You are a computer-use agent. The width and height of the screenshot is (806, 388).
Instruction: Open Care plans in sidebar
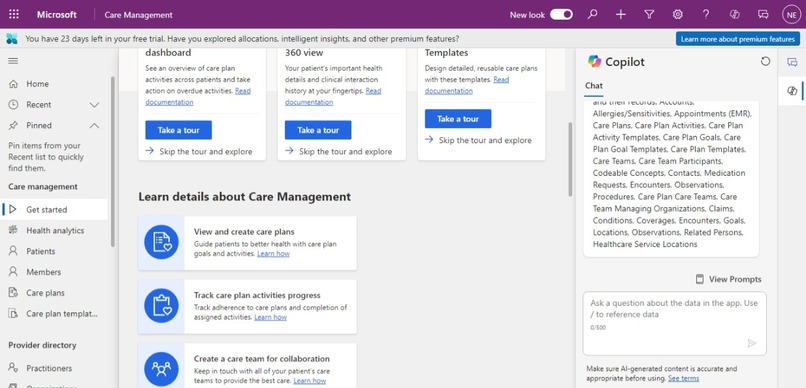pos(45,293)
